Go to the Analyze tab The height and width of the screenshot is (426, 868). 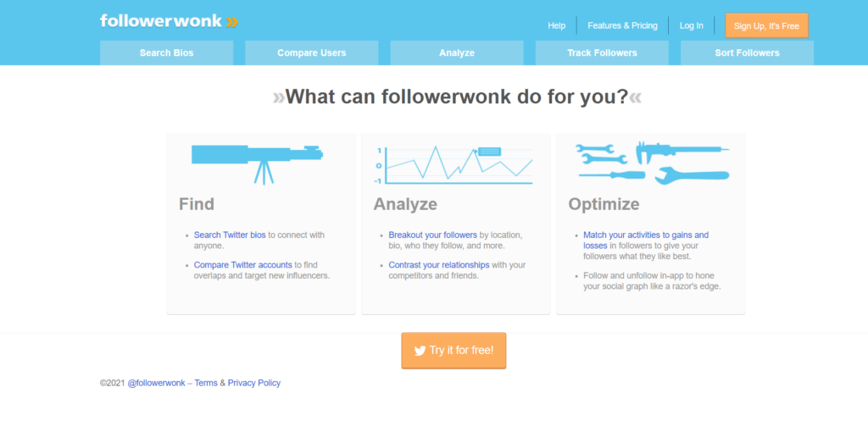[x=456, y=53]
